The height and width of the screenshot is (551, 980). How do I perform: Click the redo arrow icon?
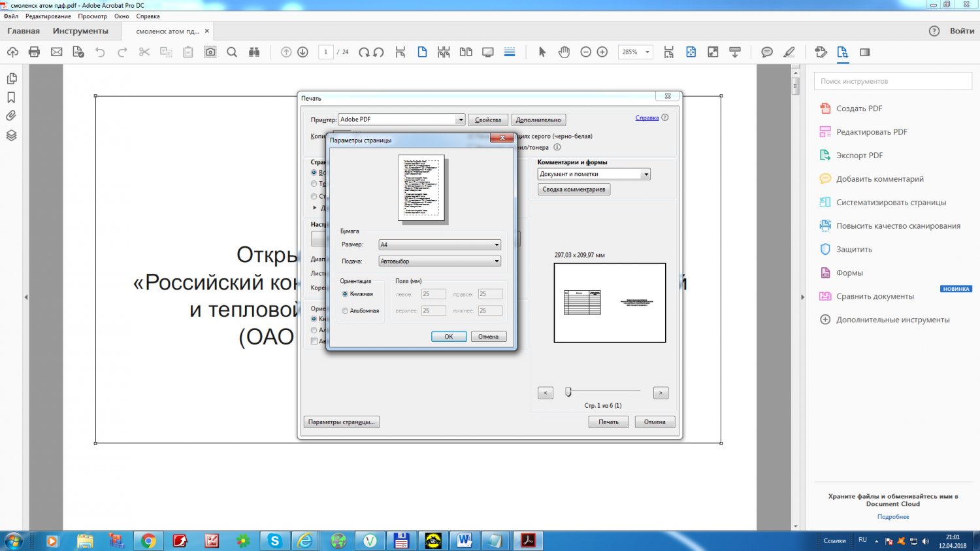122,52
